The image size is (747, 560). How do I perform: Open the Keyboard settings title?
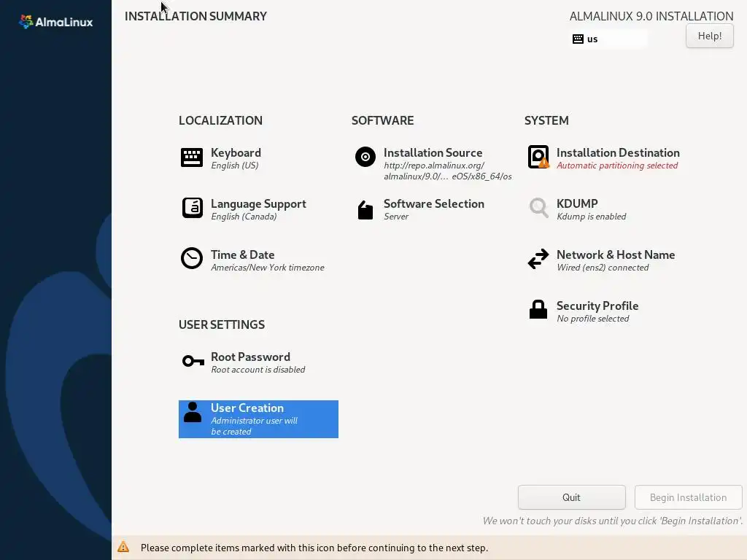(236, 153)
